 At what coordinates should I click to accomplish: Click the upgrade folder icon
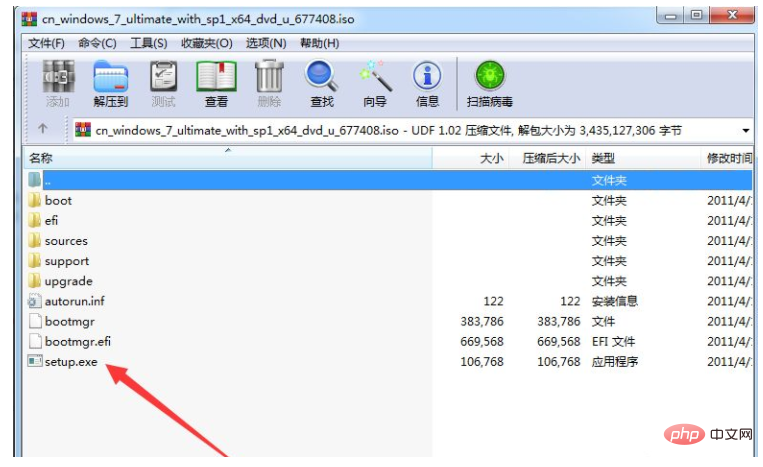pyautogui.click(x=35, y=281)
